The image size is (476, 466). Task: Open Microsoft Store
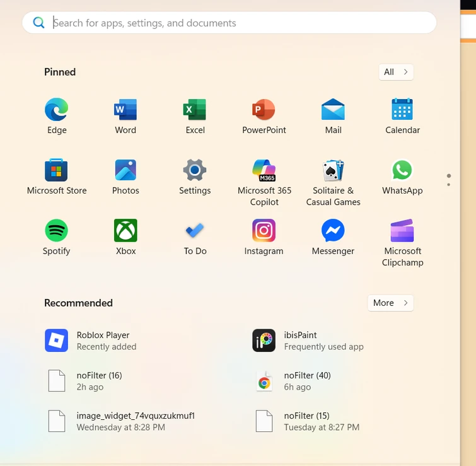coord(57,177)
